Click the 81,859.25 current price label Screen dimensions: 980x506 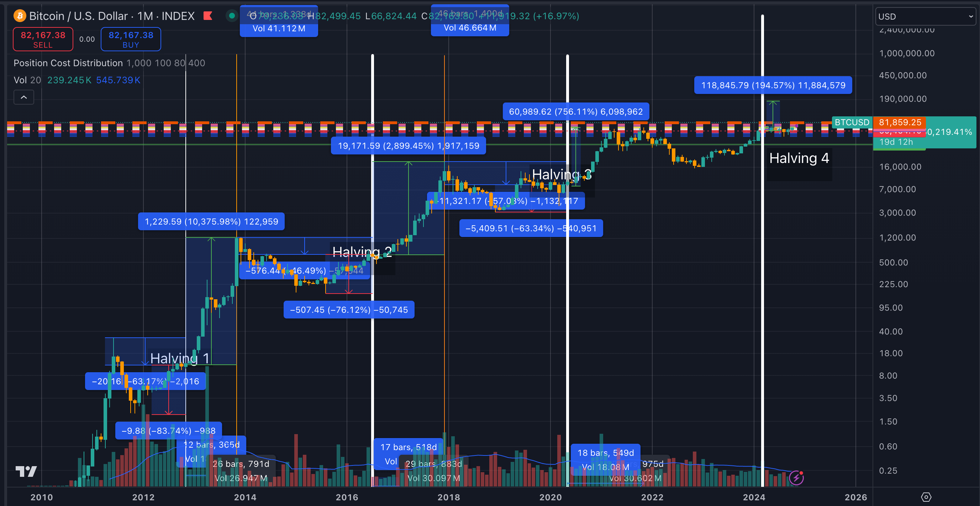(900, 122)
